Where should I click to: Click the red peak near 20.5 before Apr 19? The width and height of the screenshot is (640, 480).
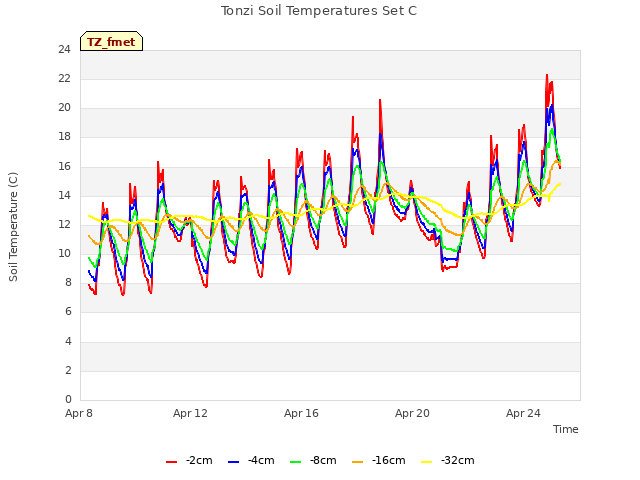coord(380,100)
